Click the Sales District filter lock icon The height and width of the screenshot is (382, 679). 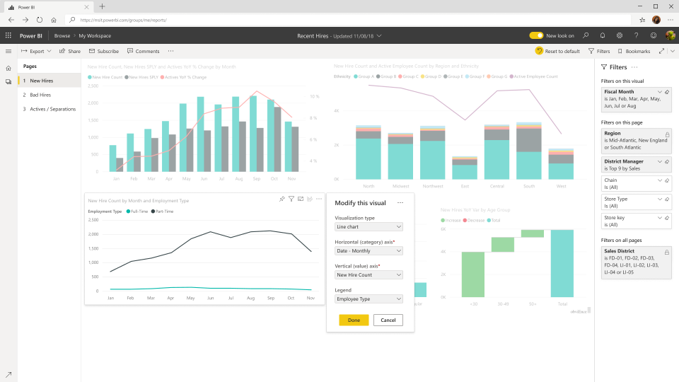667,252
